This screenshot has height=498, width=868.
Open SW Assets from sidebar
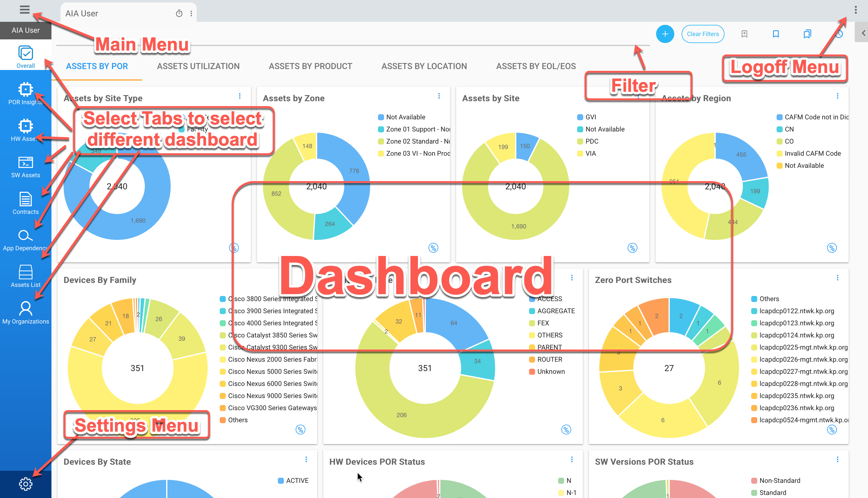coord(26,167)
